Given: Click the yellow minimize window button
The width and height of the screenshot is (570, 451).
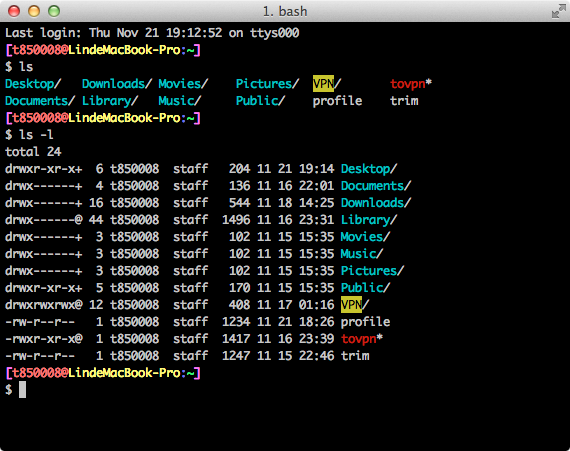Looking at the screenshot, I should (34, 11).
